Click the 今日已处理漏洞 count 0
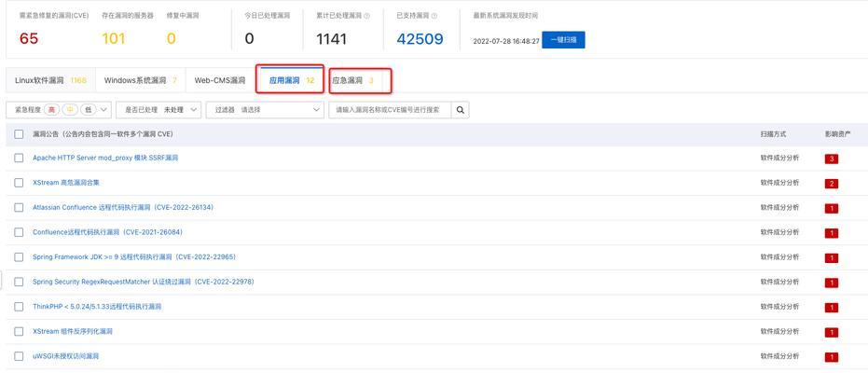 point(249,39)
